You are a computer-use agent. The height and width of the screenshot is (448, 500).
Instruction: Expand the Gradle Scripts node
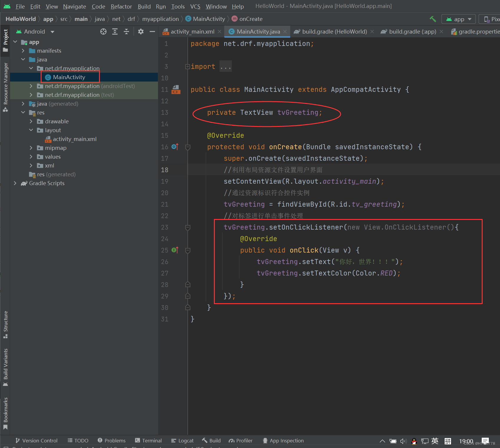(15, 183)
